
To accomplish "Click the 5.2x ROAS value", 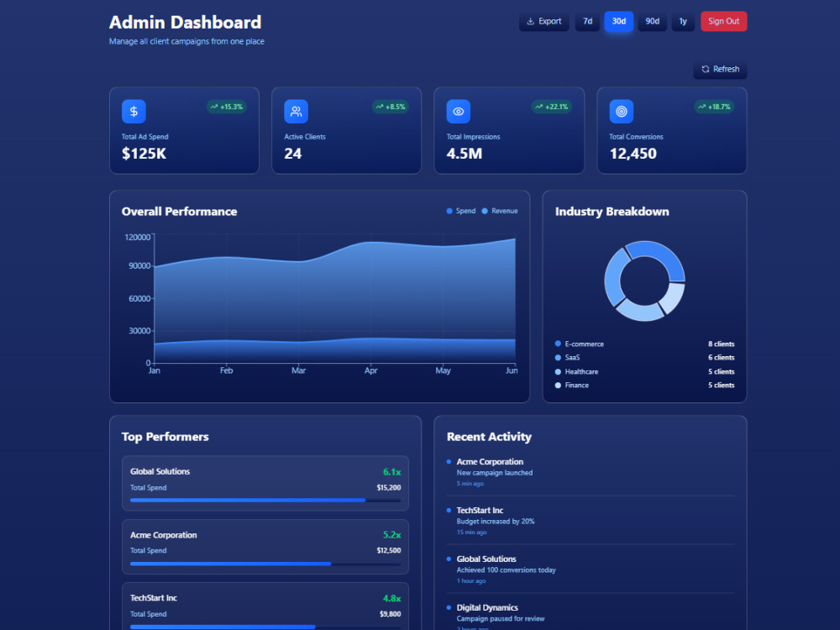I will 391,534.
